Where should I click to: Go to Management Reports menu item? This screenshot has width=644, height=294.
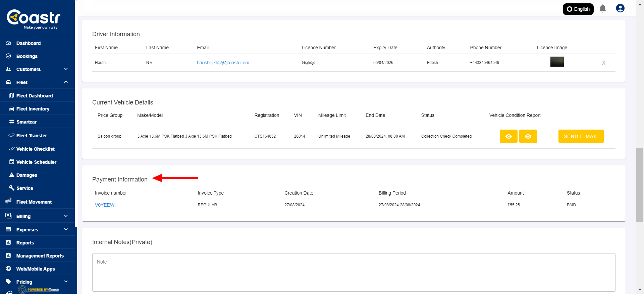[40, 256]
